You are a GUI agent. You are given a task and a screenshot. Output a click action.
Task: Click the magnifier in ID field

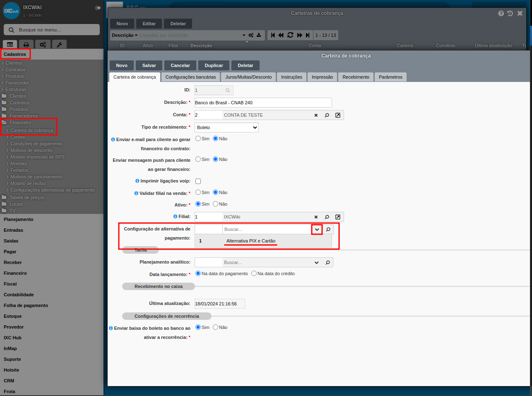tap(228, 90)
